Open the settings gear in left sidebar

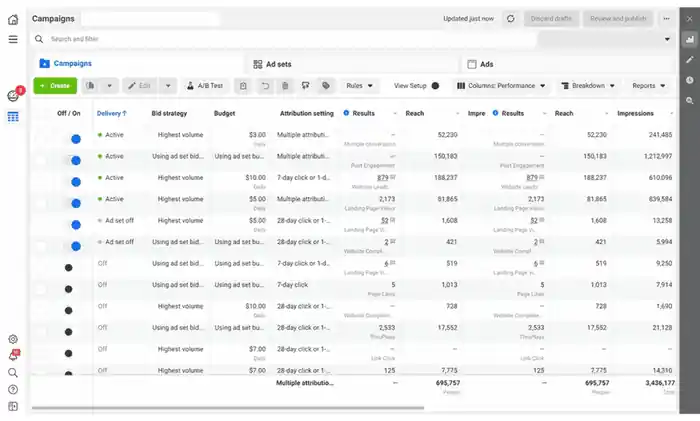pos(13,339)
